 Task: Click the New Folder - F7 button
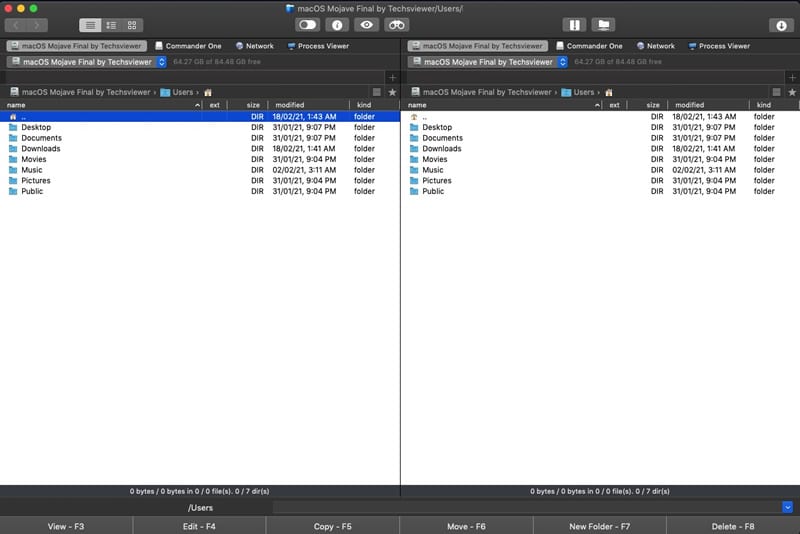pyautogui.click(x=599, y=526)
